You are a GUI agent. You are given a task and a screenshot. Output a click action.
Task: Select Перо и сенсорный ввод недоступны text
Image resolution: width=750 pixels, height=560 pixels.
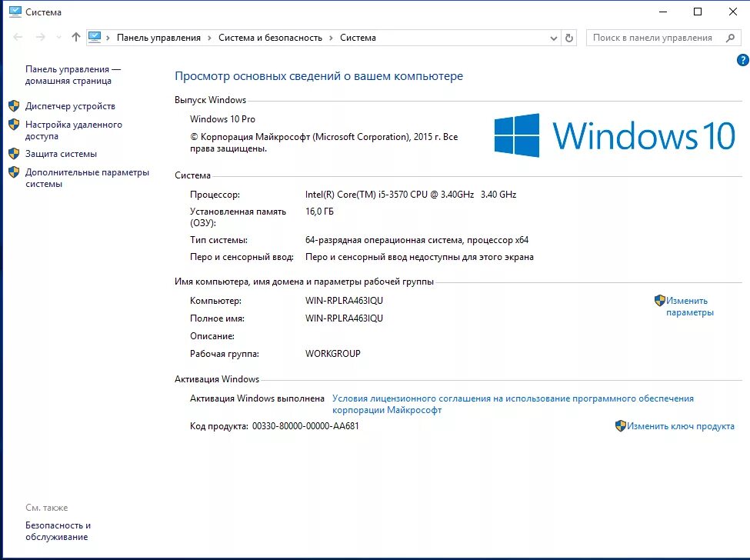pos(419,257)
